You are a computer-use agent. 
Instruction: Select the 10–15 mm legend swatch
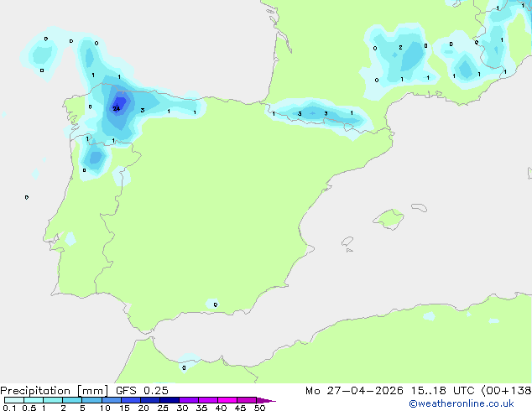112,400
